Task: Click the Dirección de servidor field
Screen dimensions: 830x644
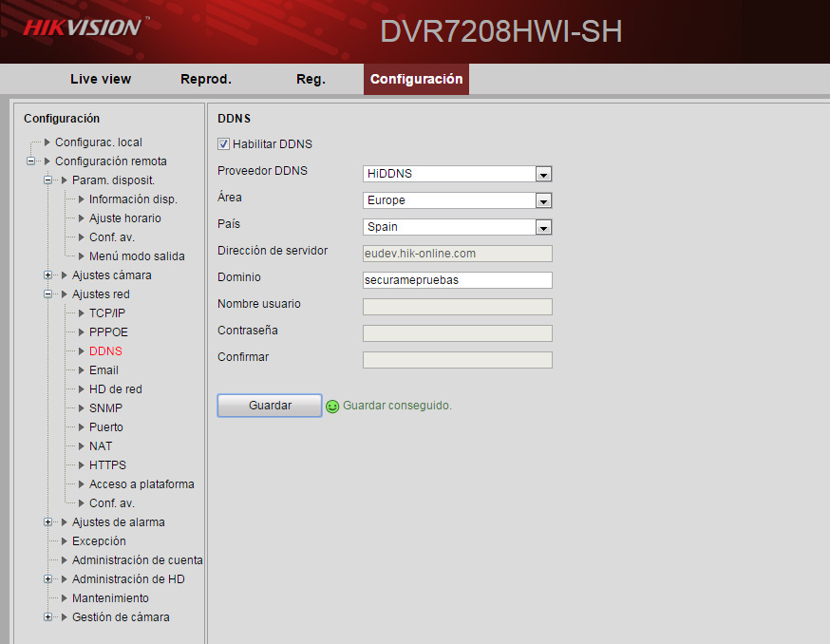Action: click(x=458, y=254)
